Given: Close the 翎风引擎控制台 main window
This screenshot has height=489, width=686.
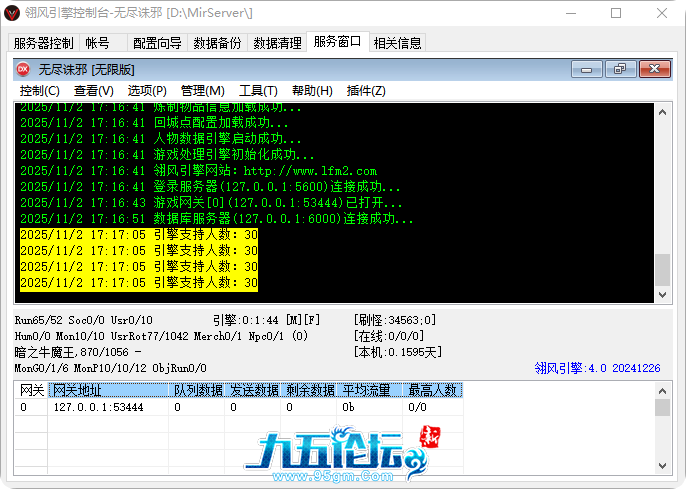Looking at the screenshot, I should click(662, 13).
